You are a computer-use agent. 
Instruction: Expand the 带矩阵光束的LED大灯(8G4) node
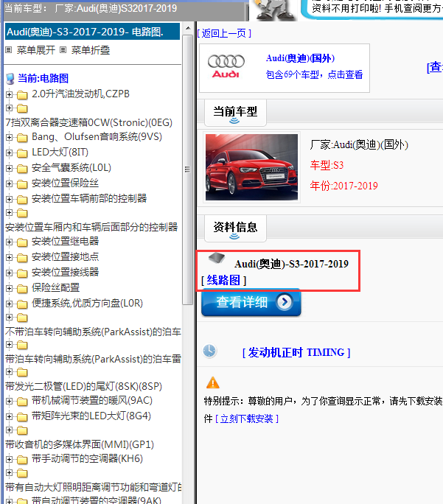click(9, 416)
